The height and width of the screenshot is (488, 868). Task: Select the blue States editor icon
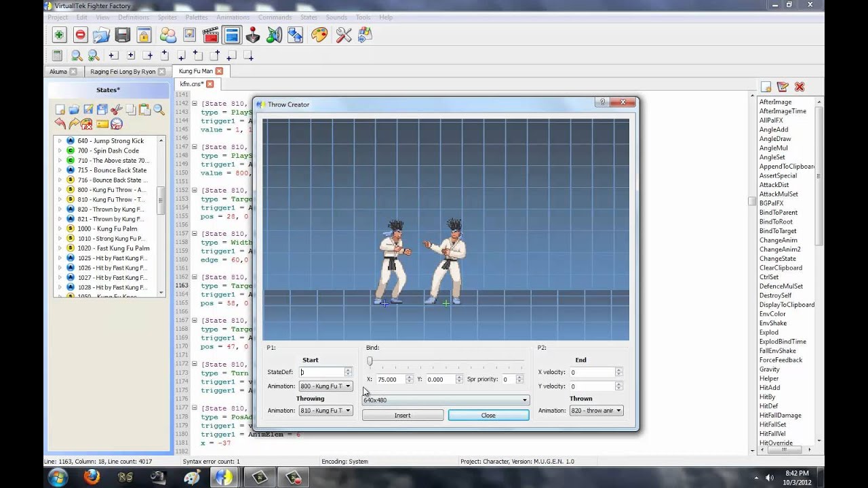click(232, 35)
